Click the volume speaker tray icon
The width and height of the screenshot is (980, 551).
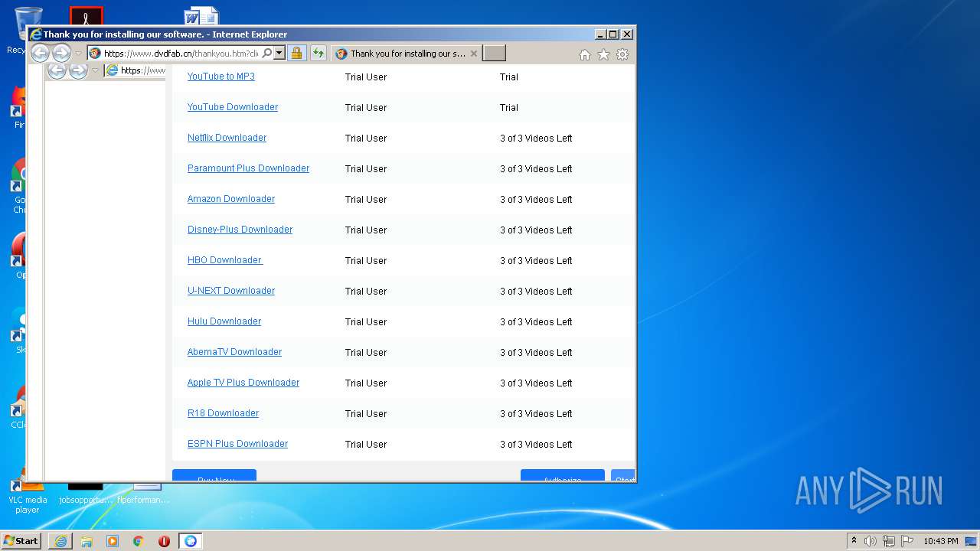click(x=871, y=541)
